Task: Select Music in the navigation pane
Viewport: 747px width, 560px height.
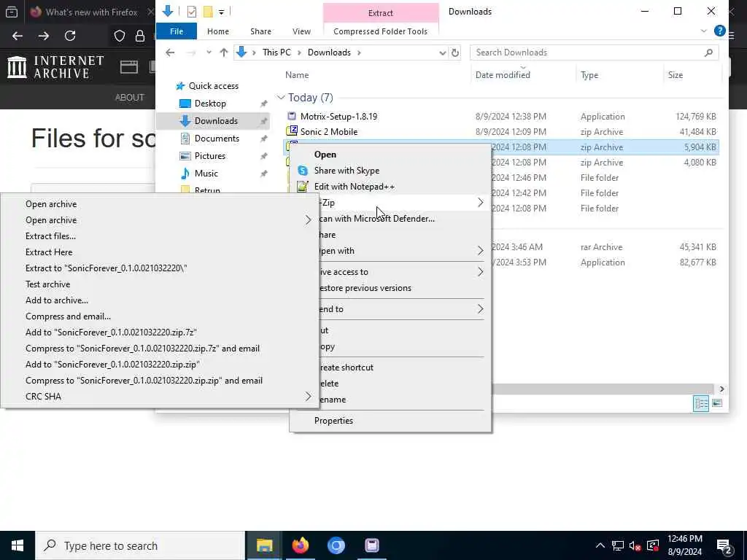Action: tap(206, 174)
